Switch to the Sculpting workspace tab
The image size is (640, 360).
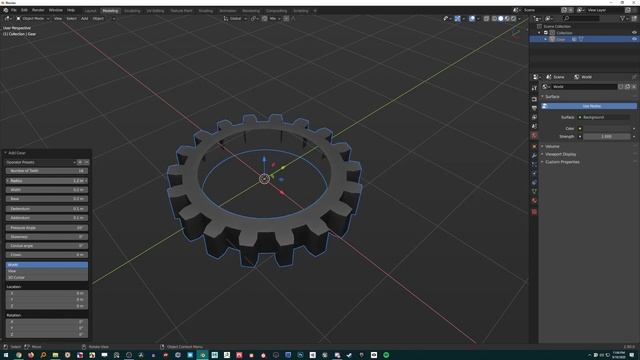[x=132, y=11]
